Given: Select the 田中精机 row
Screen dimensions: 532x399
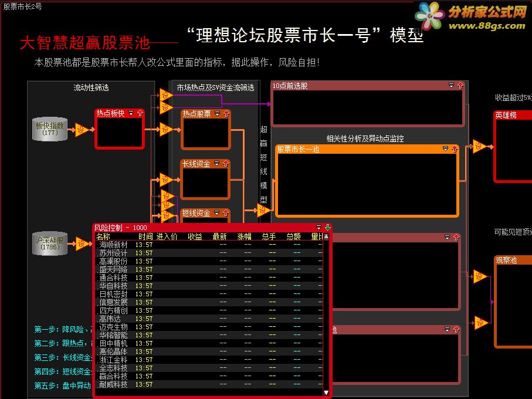Looking at the screenshot, I should tap(209, 343).
